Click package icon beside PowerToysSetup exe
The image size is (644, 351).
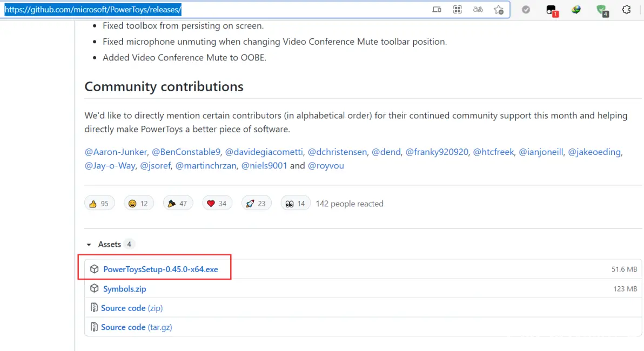point(95,269)
